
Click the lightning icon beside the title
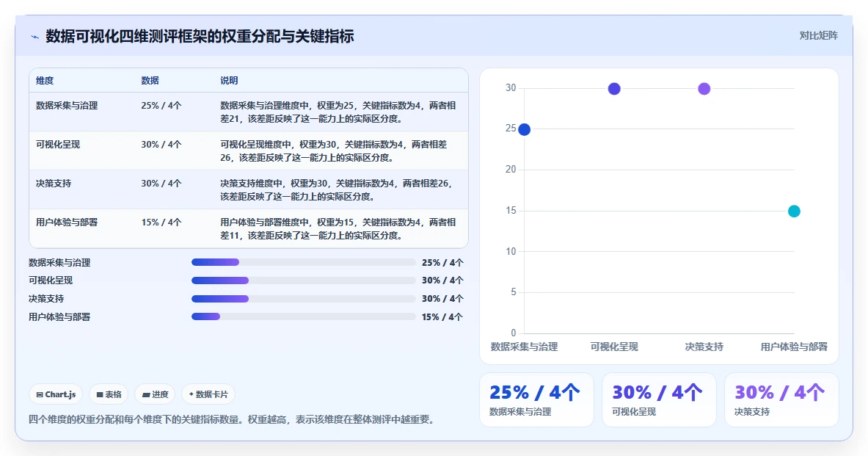point(35,37)
